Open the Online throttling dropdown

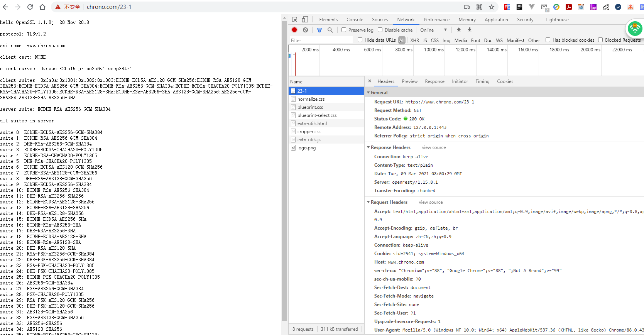pos(433,30)
